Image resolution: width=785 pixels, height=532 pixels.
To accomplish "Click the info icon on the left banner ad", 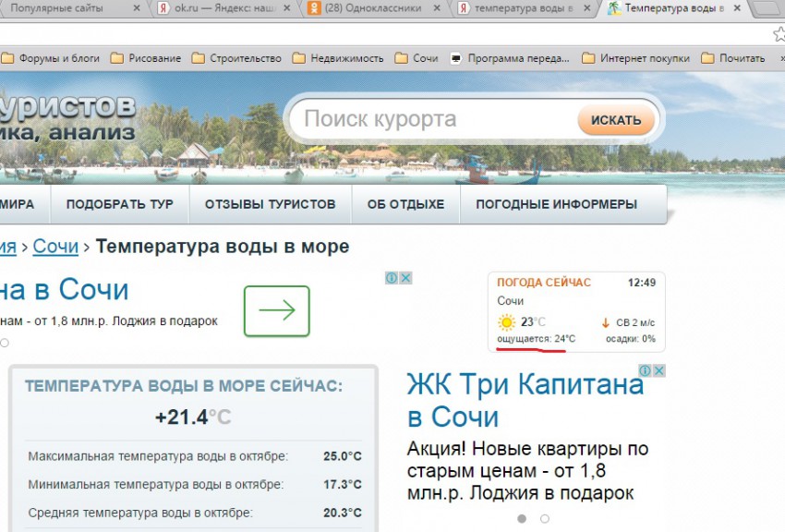I will click(392, 278).
